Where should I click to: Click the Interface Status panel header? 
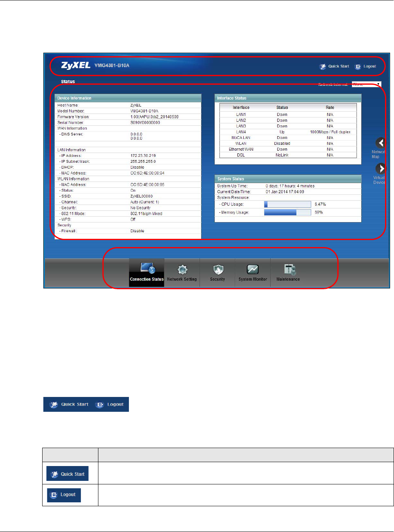pos(288,98)
